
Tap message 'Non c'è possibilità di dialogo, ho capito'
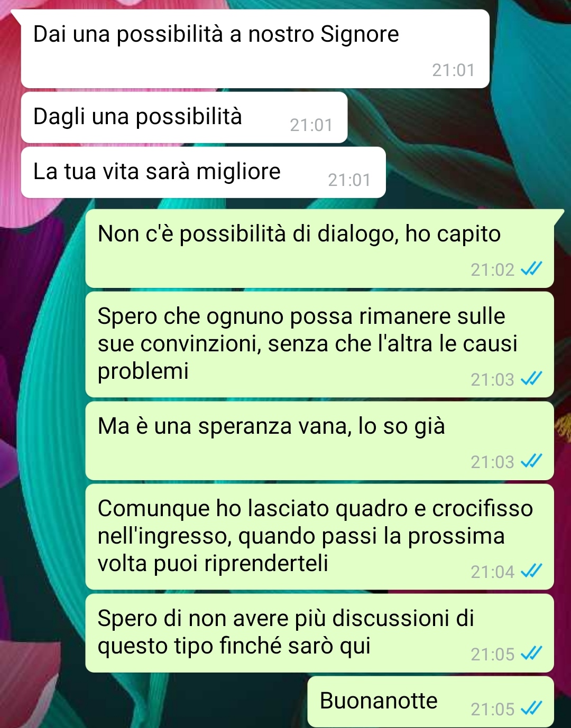coord(319,248)
